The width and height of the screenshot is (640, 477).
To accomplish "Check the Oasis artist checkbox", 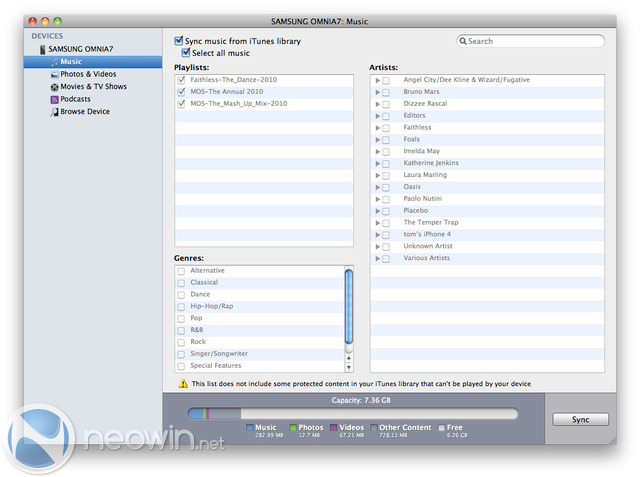I will (x=386, y=188).
